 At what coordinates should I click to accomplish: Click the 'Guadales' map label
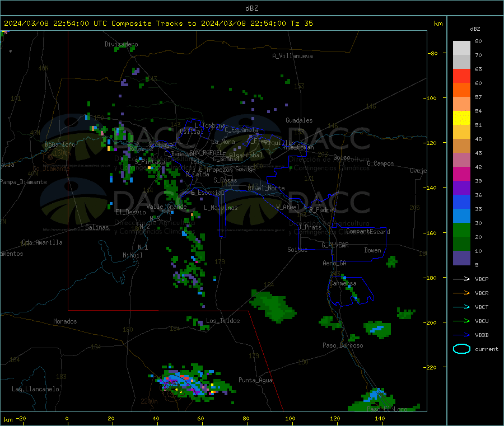(x=299, y=120)
